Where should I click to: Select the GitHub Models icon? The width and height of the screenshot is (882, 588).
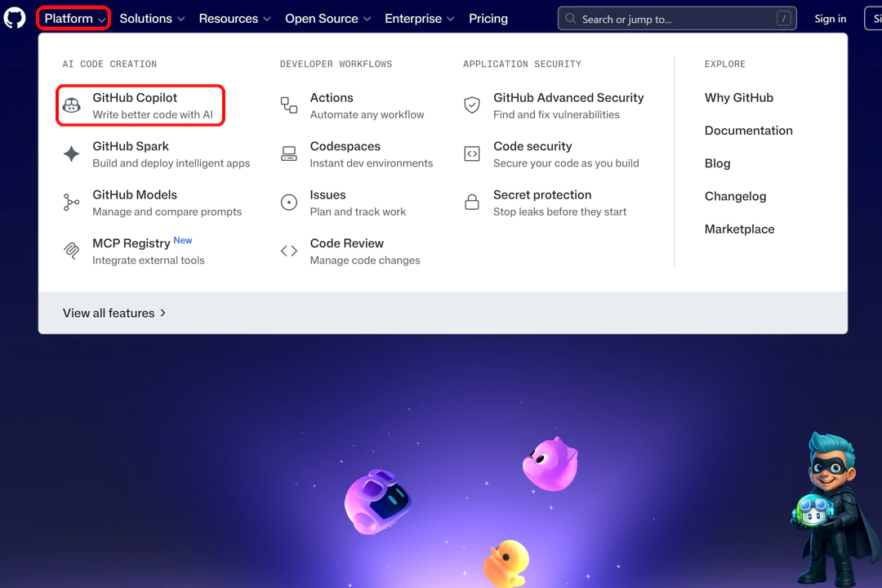click(70, 202)
